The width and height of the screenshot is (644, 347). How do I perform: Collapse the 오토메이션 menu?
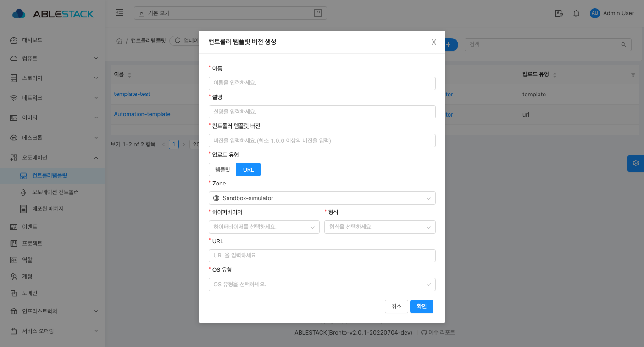click(53, 157)
